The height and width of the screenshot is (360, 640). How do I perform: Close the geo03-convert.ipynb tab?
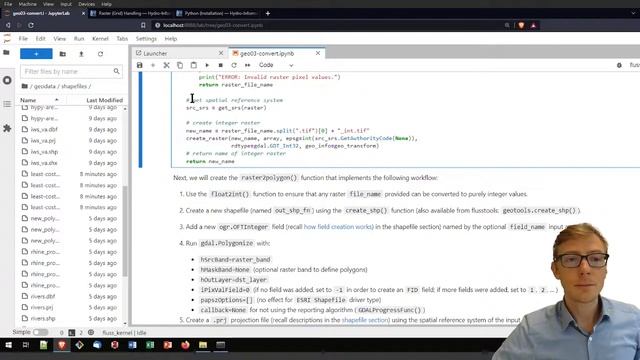[318, 53]
